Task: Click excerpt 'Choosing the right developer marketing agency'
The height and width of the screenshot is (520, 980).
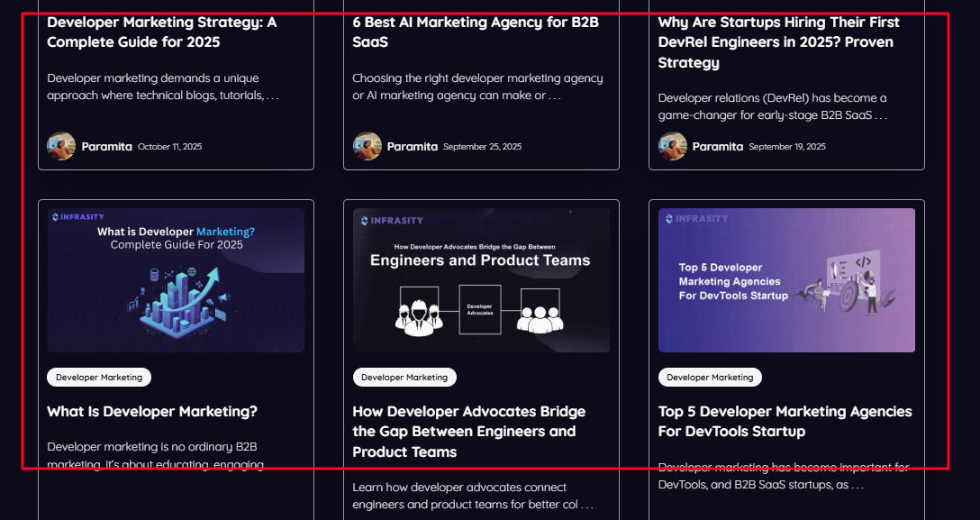Action: [x=477, y=87]
